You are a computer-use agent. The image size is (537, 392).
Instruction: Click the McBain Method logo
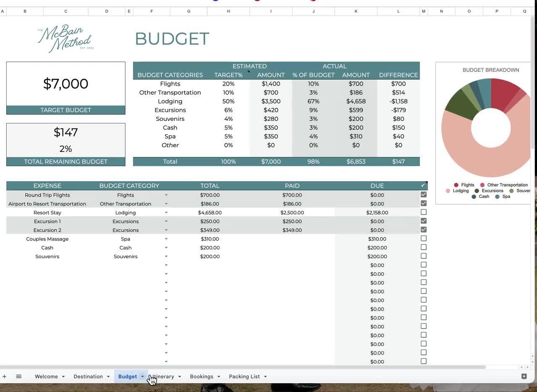pyautogui.click(x=65, y=38)
